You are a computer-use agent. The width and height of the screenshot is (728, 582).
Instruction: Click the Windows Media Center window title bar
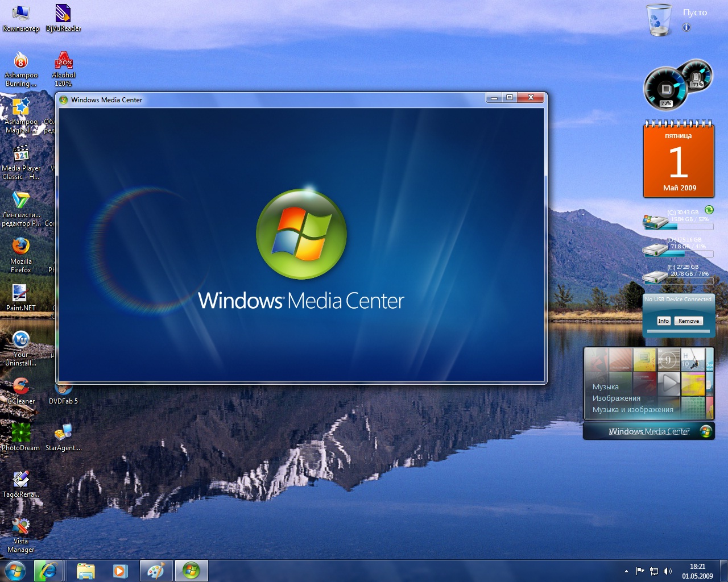pos(273,99)
